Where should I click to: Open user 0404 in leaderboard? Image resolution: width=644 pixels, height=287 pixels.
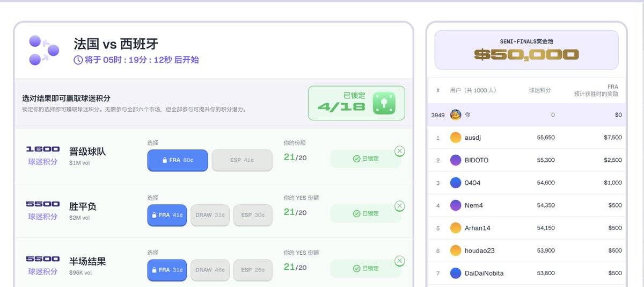pos(473,183)
